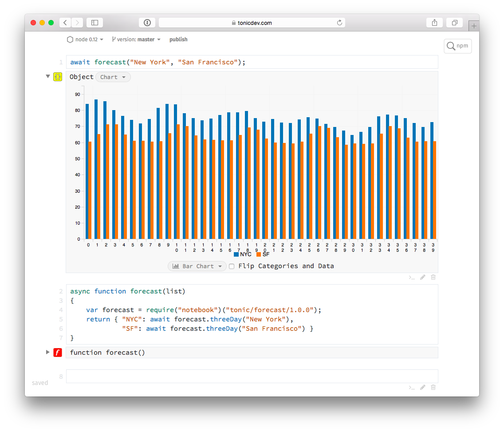Screen dimensions: 504x432
Task: Click the Safari red close window button
Action: [33, 23]
